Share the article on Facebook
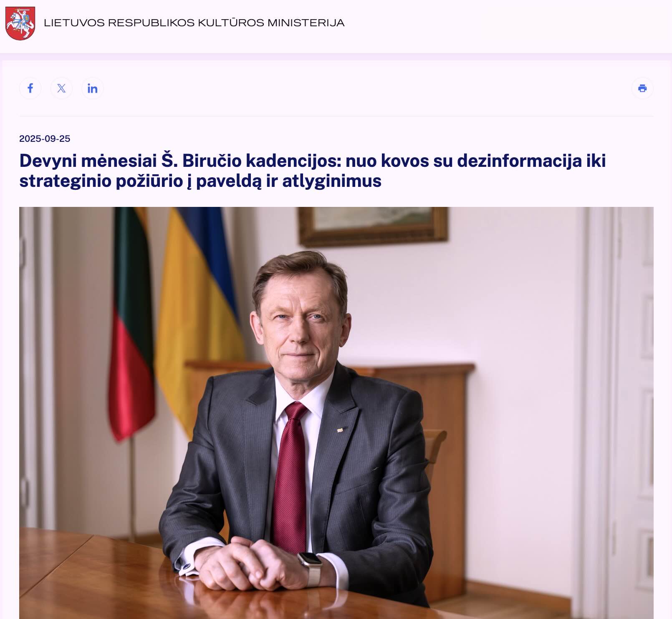The width and height of the screenshot is (672, 619). pyautogui.click(x=30, y=88)
